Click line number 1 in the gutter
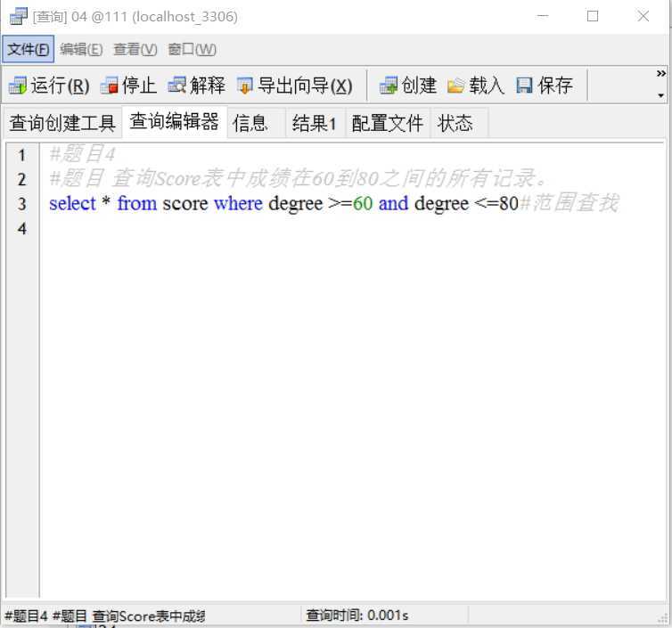 click(22, 155)
